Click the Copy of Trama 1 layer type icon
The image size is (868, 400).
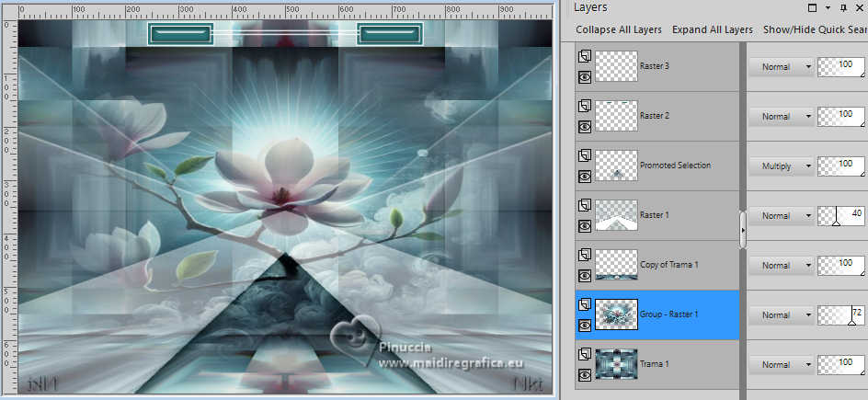point(585,255)
